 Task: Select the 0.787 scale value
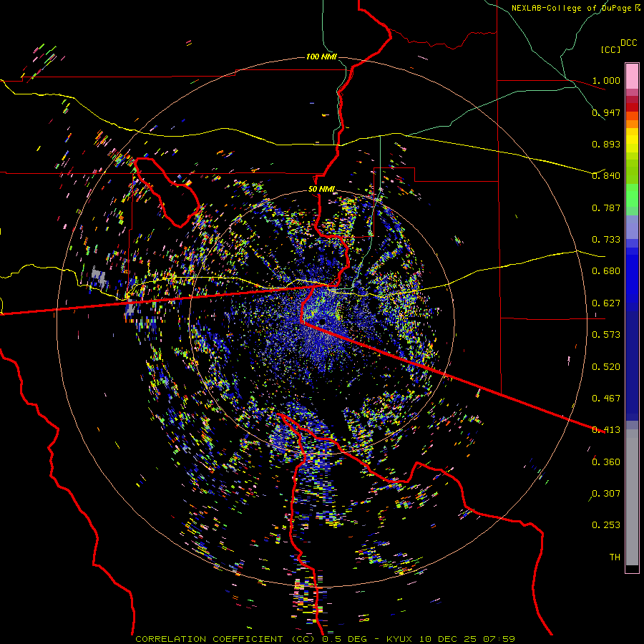(x=606, y=208)
